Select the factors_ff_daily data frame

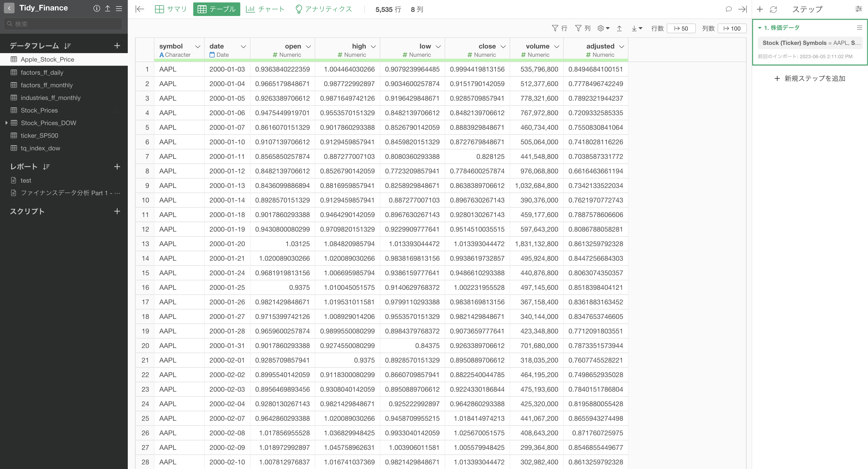coord(64,73)
